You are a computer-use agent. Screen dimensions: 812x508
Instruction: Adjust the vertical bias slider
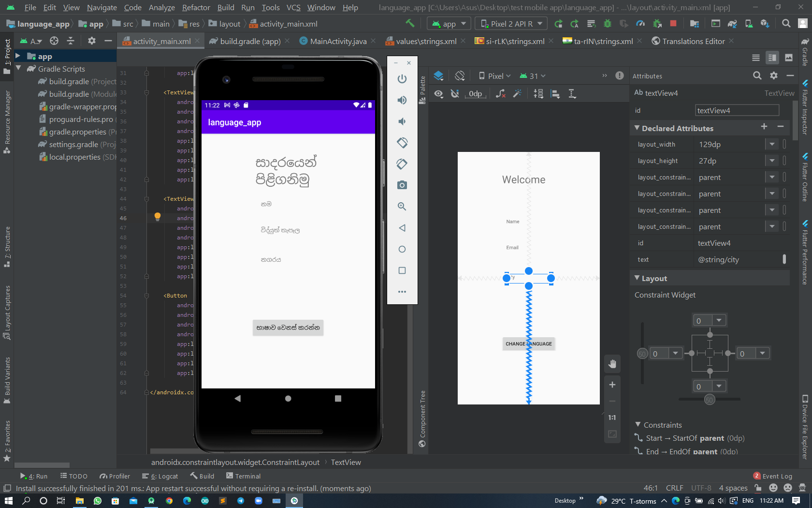(x=642, y=353)
